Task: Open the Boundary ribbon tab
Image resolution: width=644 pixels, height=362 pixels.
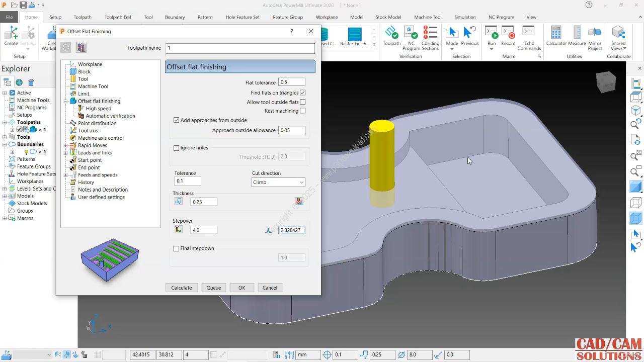Action: coord(175,17)
